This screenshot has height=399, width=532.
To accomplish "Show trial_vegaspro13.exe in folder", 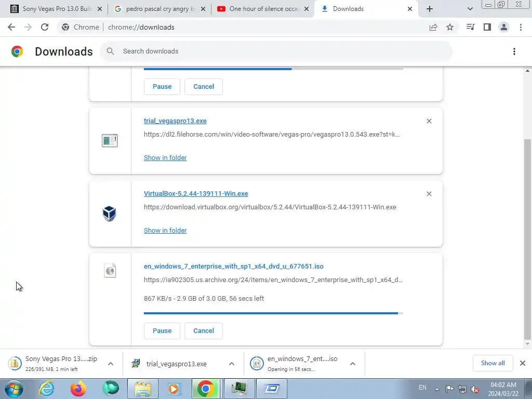I will click(x=165, y=158).
